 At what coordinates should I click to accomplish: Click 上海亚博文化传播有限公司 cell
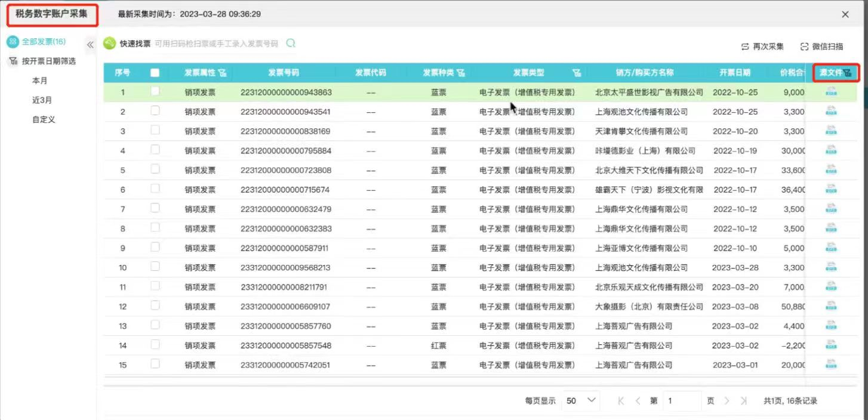coord(642,248)
